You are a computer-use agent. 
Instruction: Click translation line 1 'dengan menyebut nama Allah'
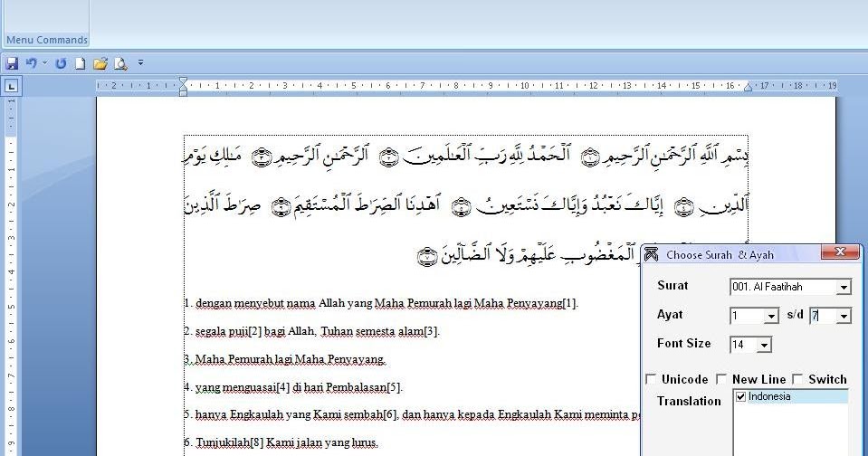click(x=381, y=303)
